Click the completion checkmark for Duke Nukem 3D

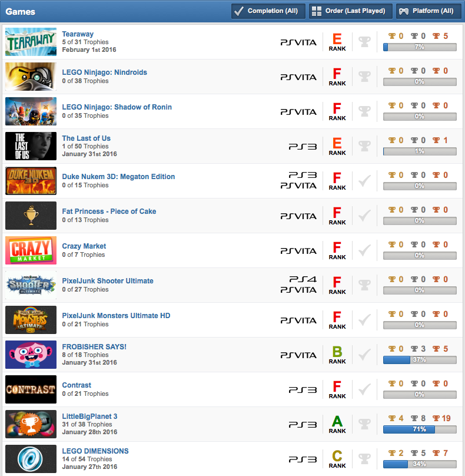point(364,181)
